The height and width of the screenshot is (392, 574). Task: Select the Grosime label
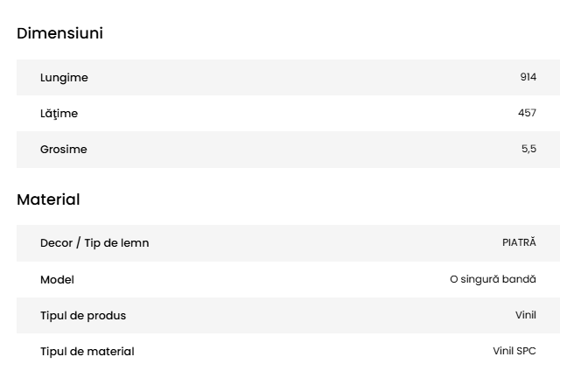point(63,150)
